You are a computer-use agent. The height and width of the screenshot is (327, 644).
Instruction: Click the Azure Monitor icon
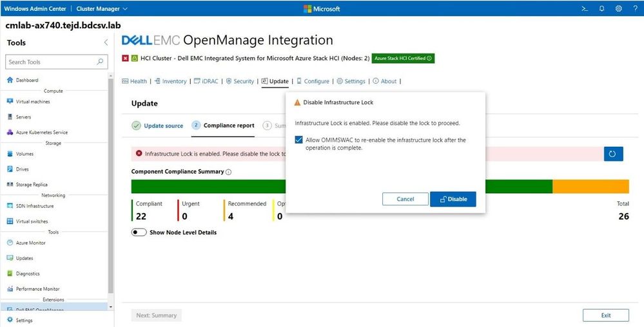[10, 243]
